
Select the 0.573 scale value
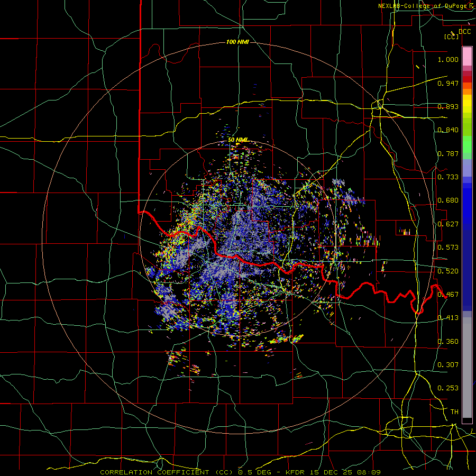(448, 247)
